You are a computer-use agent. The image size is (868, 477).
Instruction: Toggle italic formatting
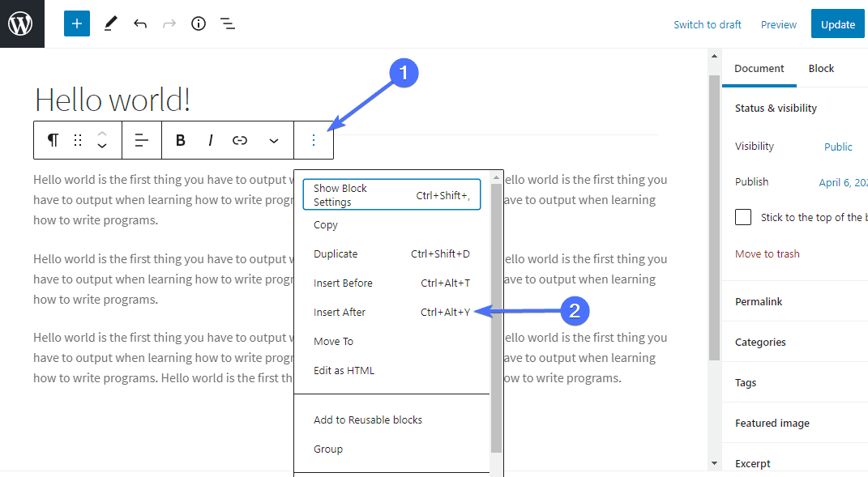[x=211, y=141]
